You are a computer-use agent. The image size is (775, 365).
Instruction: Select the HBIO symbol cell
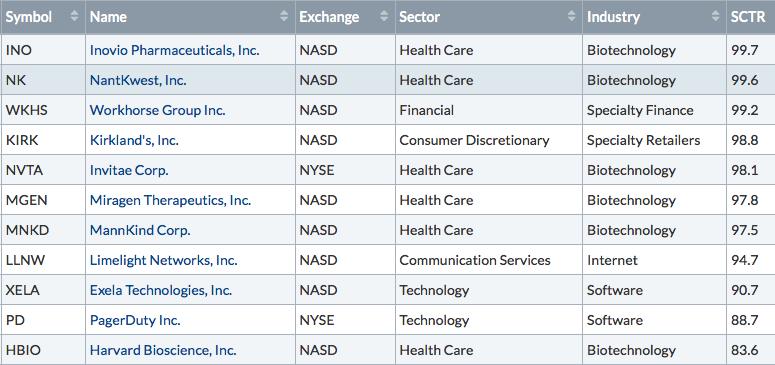coord(43,350)
